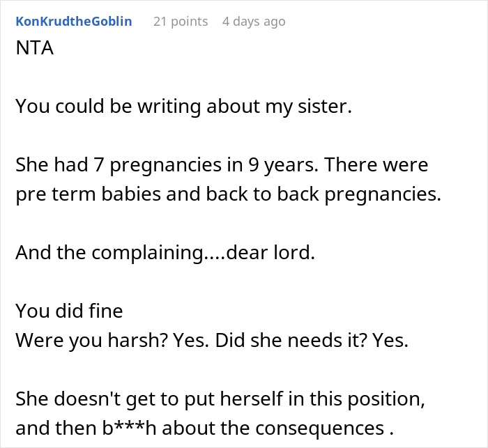Click the 'You did fine' line
The width and height of the screenshot is (488, 448).
coord(69,311)
